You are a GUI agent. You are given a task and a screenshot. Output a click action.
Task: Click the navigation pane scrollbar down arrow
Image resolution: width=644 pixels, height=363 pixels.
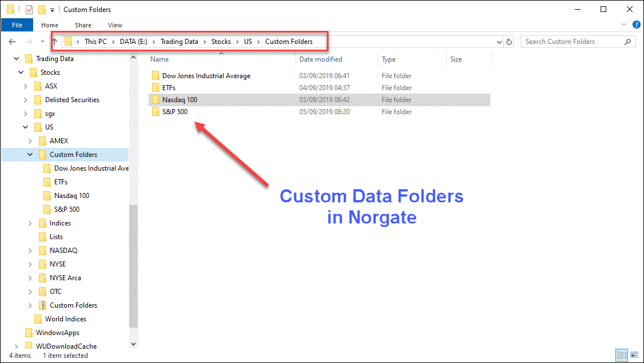click(133, 344)
